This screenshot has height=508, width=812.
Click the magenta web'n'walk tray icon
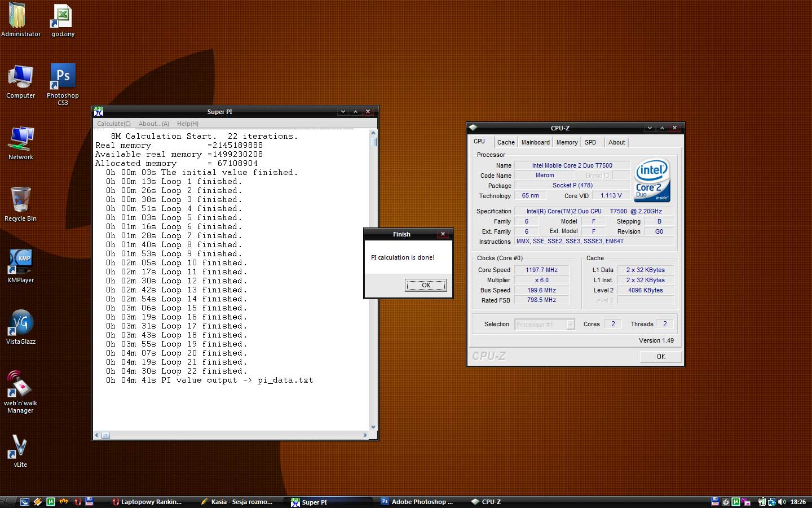point(747,502)
